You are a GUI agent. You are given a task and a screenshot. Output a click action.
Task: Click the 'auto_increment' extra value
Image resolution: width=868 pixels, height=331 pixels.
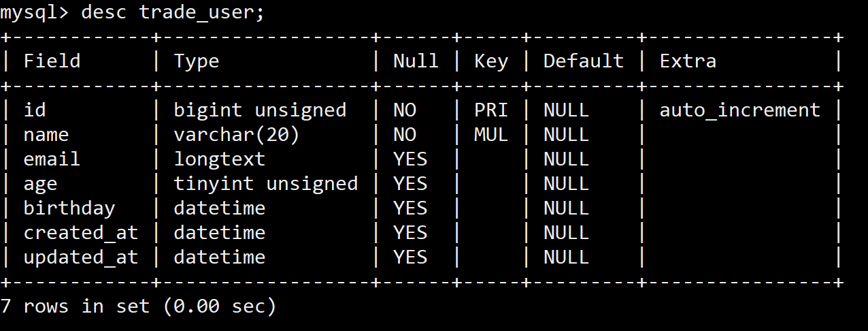[x=740, y=110]
